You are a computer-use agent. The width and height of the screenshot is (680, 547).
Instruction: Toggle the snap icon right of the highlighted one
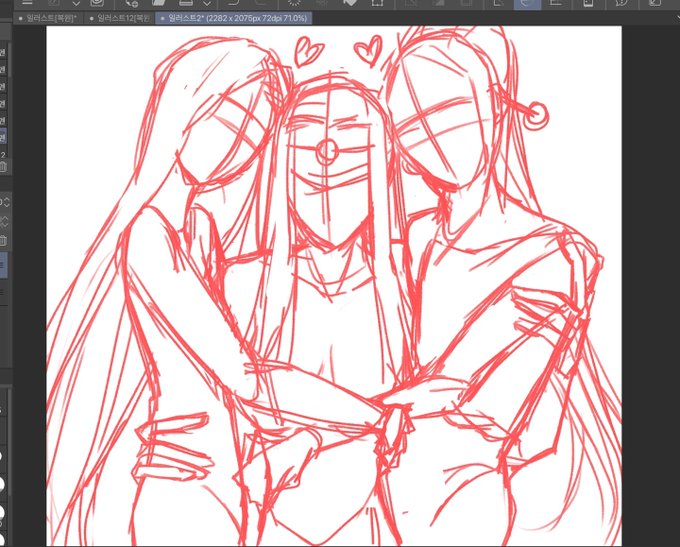[x=555, y=3]
